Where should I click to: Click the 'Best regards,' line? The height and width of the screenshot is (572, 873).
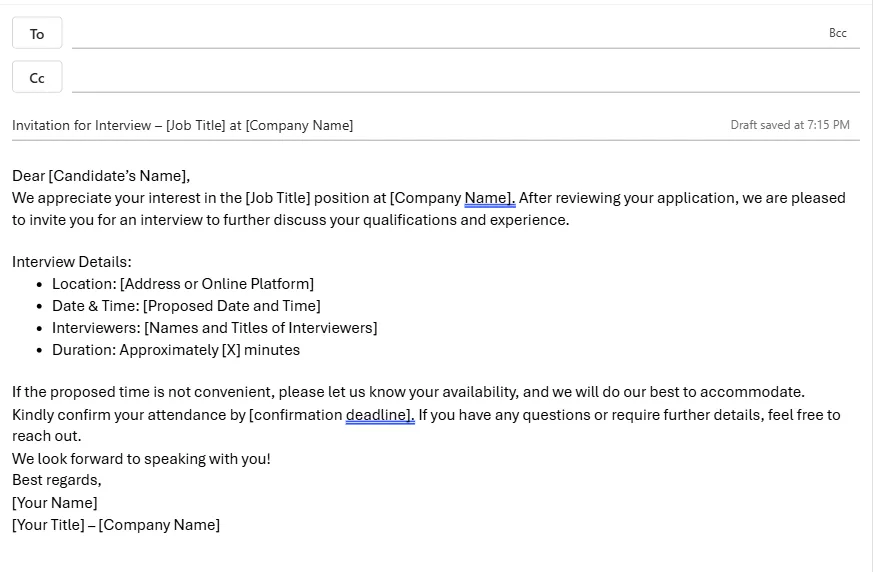57,480
